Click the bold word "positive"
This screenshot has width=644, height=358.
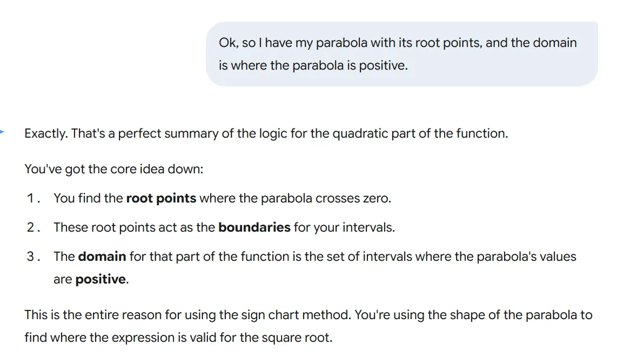(100, 280)
